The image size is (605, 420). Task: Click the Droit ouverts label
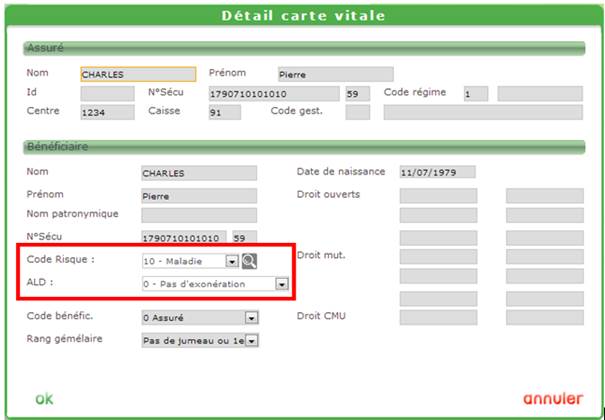(x=328, y=194)
